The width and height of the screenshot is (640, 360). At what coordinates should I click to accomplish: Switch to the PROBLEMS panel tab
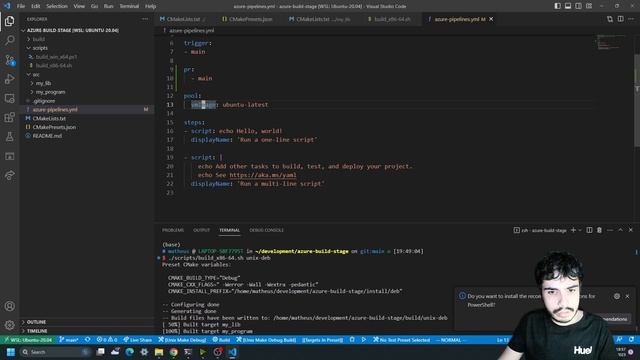[173, 230]
